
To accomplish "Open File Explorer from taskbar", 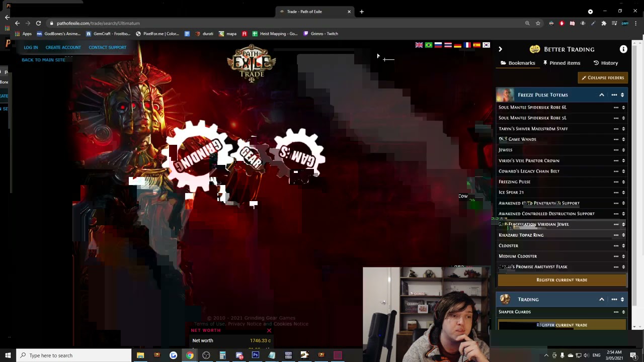I will [140, 355].
